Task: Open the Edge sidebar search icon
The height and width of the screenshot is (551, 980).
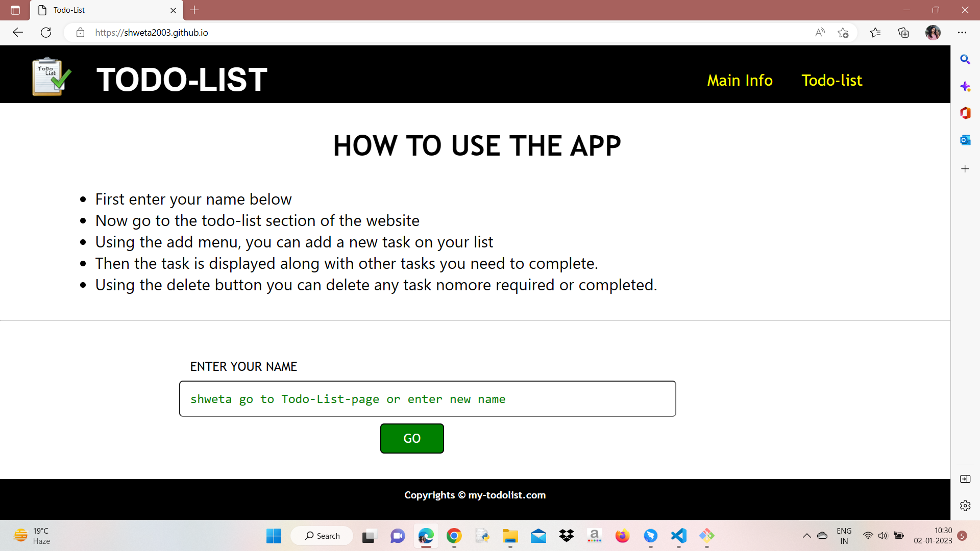Action: click(x=965, y=60)
